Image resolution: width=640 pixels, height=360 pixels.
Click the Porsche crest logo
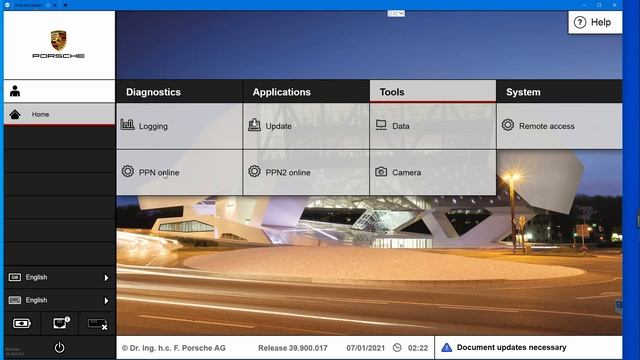click(x=58, y=41)
